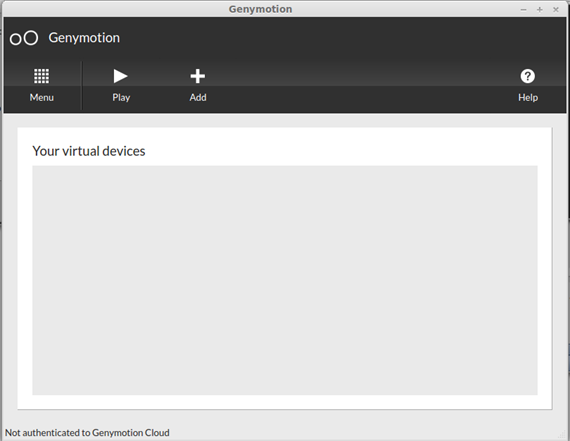The height and width of the screenshot is (441, 570).
Task: Click the "Your virtual devices" heading
Action: tap(89, 151)
